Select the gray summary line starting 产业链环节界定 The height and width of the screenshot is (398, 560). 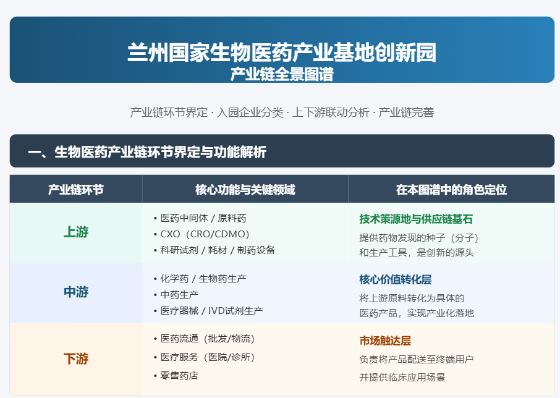tap(282, 113)
